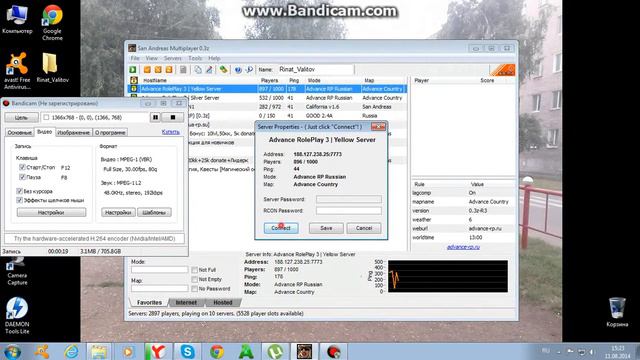Click the Ping column header in server list
Viewport: 640px width, 360px height.
(x=294, y=80)
